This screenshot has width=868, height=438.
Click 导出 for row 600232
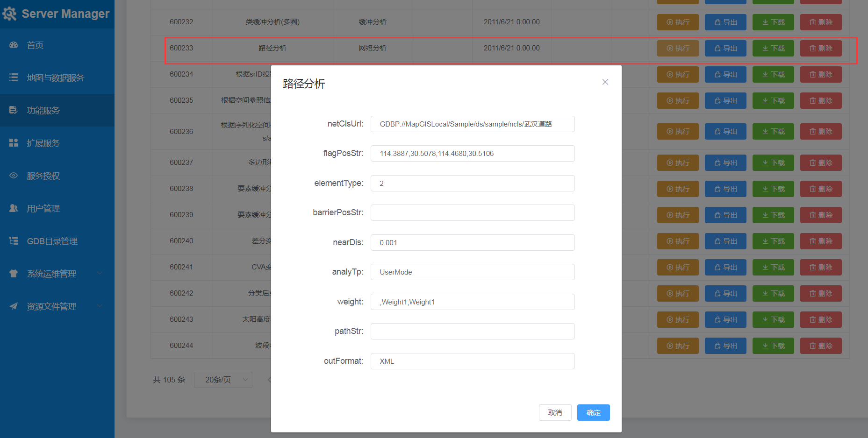click(x=725, y=22)
